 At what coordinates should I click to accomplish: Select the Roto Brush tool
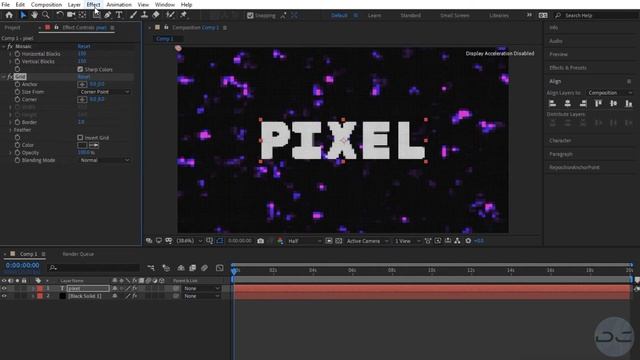pos(170,15)
